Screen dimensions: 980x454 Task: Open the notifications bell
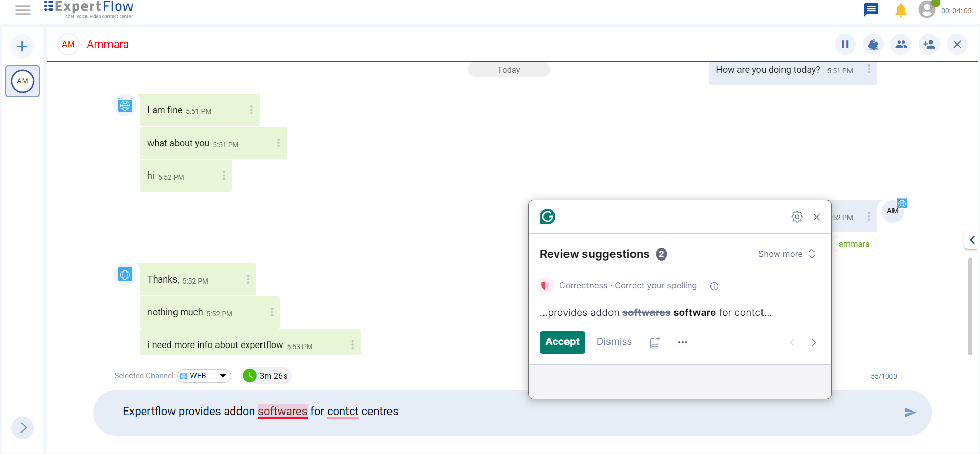tap(900, 10)
